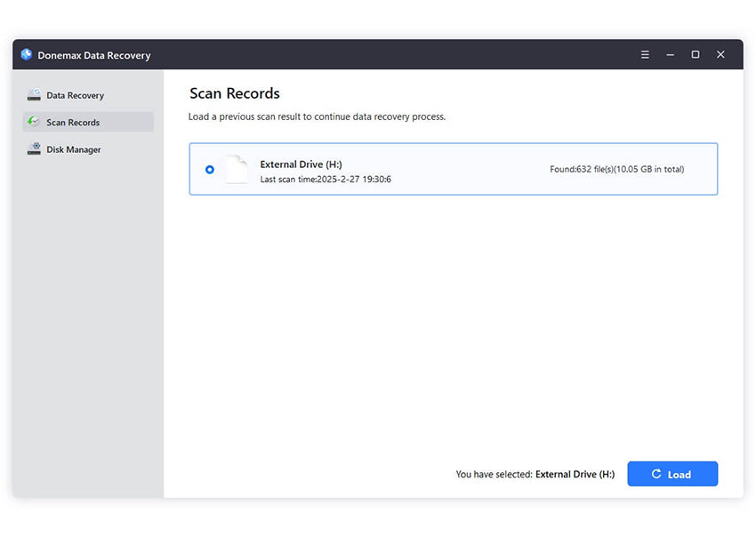Close the Donemax Data Recovery window
756x537 pixels.
pos(720,54)
